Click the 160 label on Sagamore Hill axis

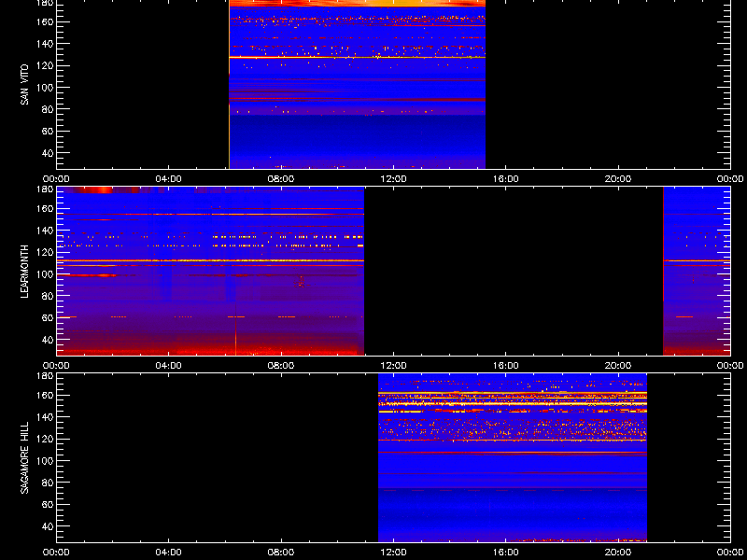(45, 395)
